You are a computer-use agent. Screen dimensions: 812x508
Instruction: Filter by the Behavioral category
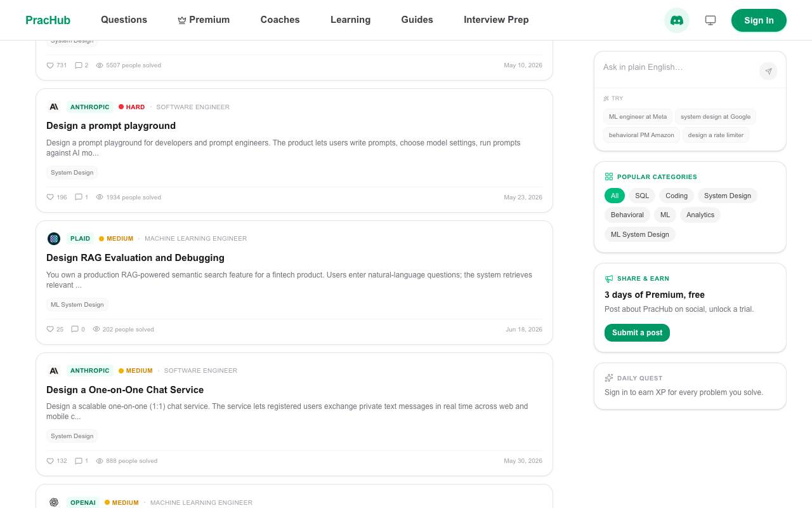click(x=627, y=215)
